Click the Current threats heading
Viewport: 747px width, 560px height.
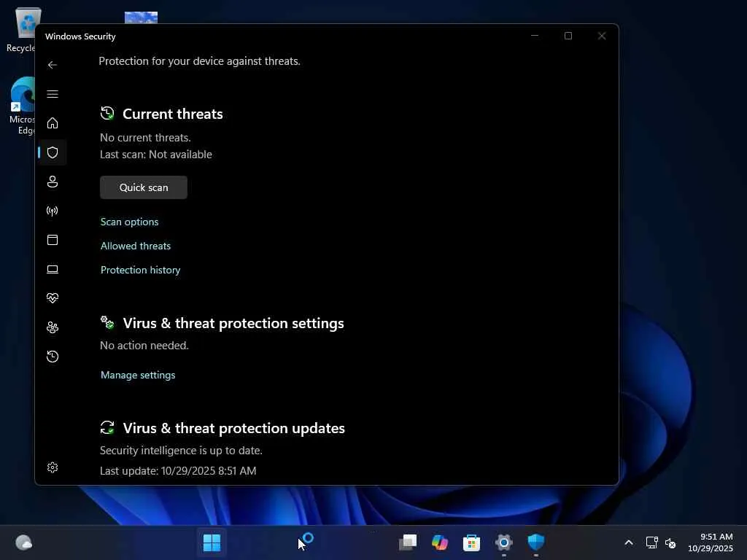[x=172, y=114]
